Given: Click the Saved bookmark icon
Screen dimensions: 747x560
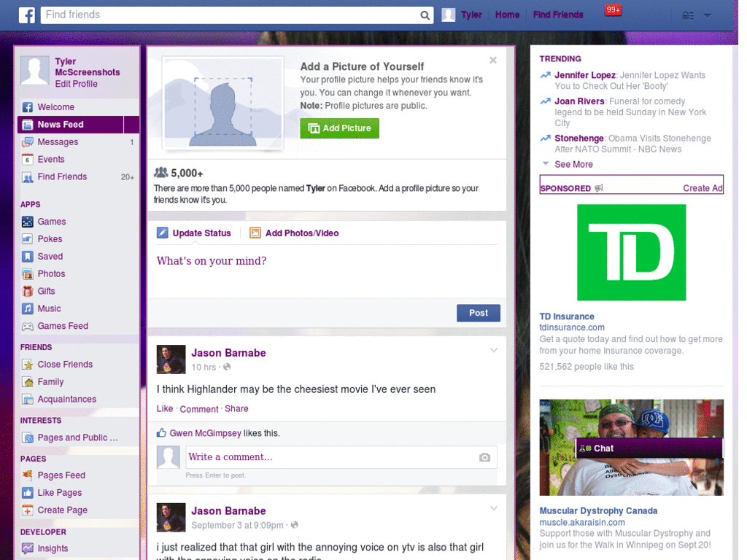Looking at the screenshot, I should click(28, 256).
